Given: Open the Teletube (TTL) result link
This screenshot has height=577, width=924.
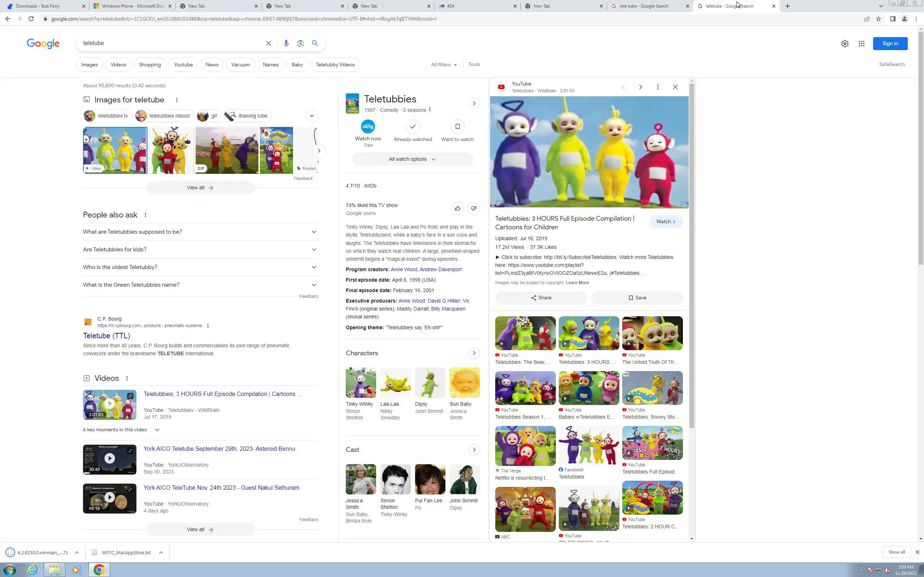Looking at the screenshot, I should (106, 335).
